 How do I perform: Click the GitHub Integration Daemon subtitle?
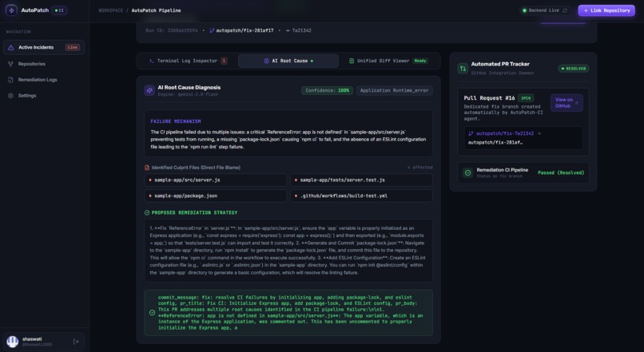(503, 73)
